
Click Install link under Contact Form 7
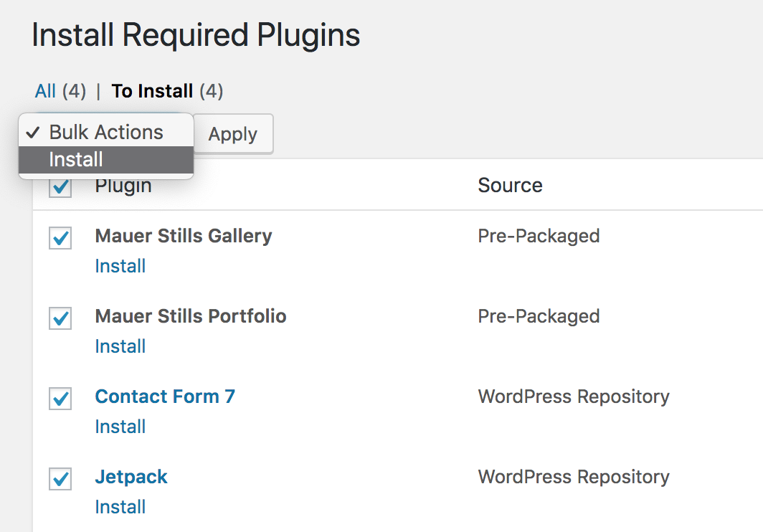[x=120, y=427]
